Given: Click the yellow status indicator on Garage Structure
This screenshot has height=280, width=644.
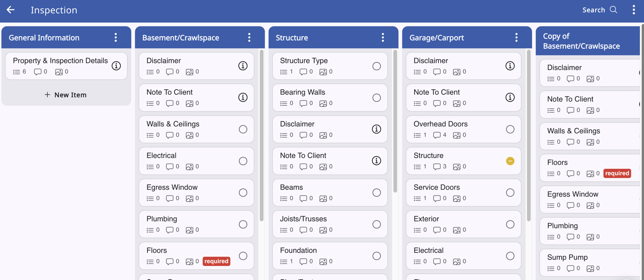Looking at the screenshot, I should pos(510,161).
